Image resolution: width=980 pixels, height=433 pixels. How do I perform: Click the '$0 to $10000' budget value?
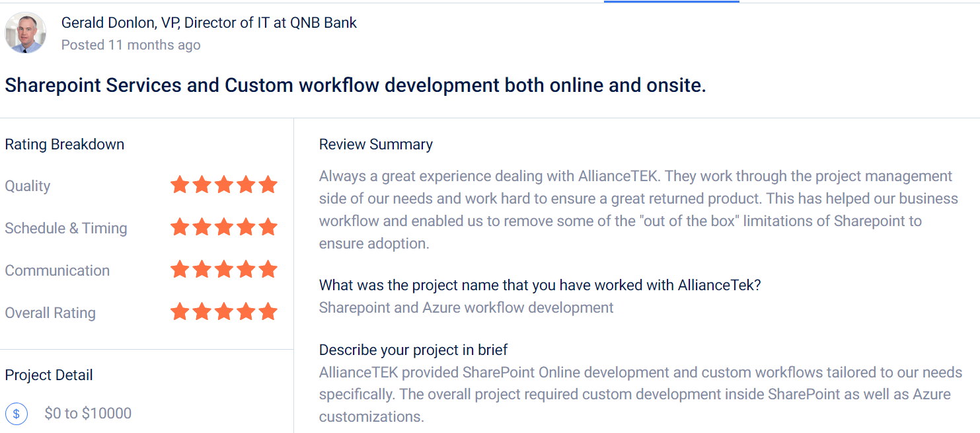(x=88, y=414)
